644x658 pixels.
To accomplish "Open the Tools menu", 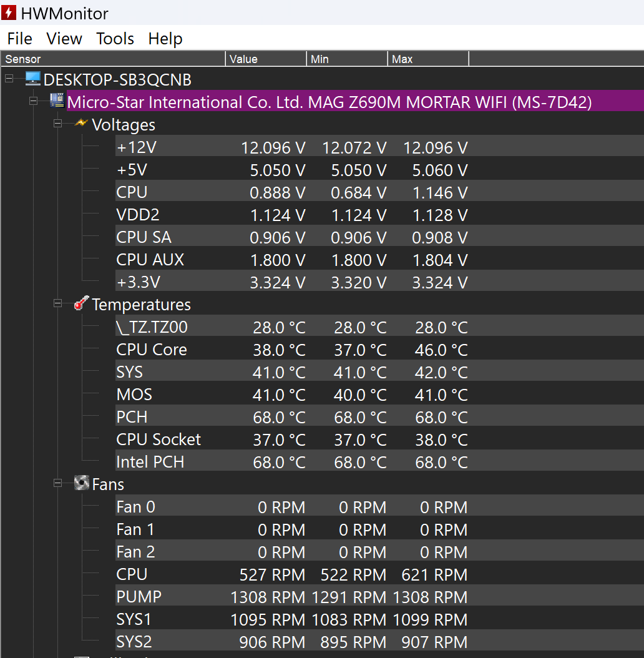I will tap(115, 39).
